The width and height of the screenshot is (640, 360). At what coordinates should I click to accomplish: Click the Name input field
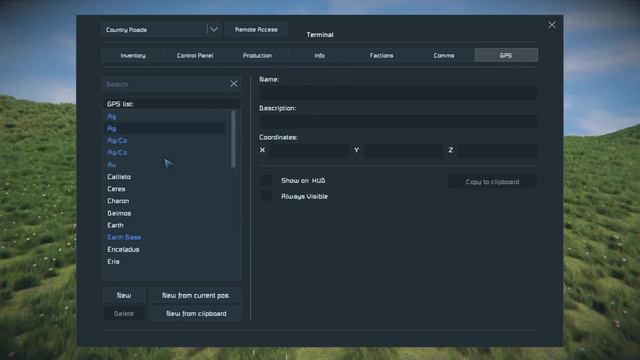398,92
